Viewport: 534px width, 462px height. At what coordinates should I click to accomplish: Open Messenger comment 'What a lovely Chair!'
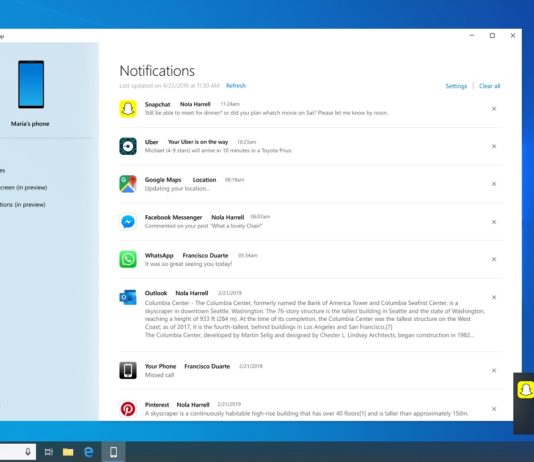point(204,226)
